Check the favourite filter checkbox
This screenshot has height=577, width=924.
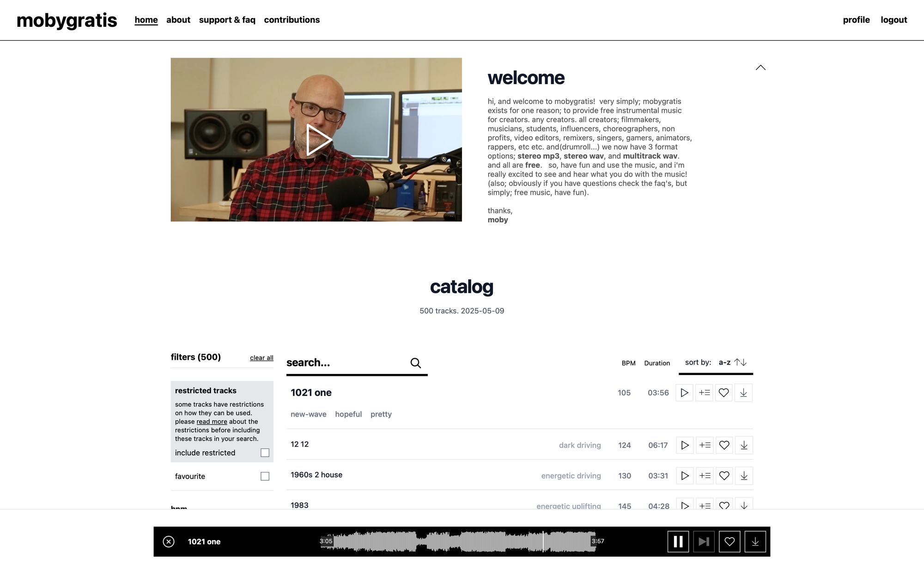point(265,476)
